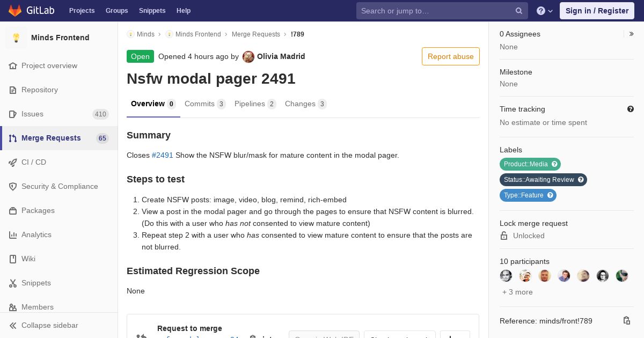Open Olivia Madrid's avatar profile

tap(248, 56)
